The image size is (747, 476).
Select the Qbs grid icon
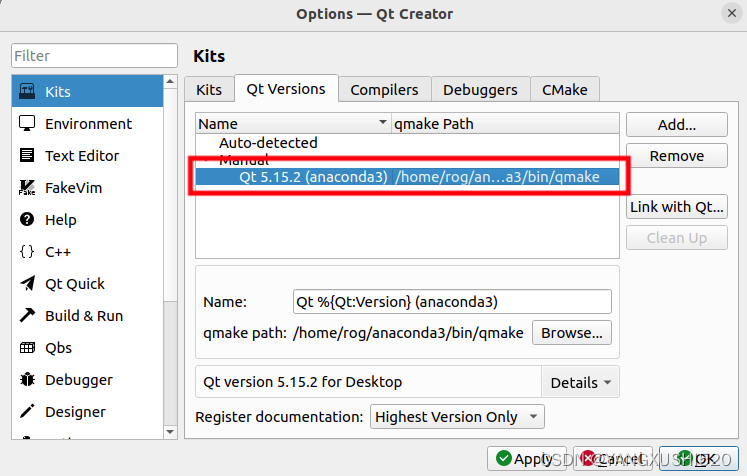click(27, 347)
